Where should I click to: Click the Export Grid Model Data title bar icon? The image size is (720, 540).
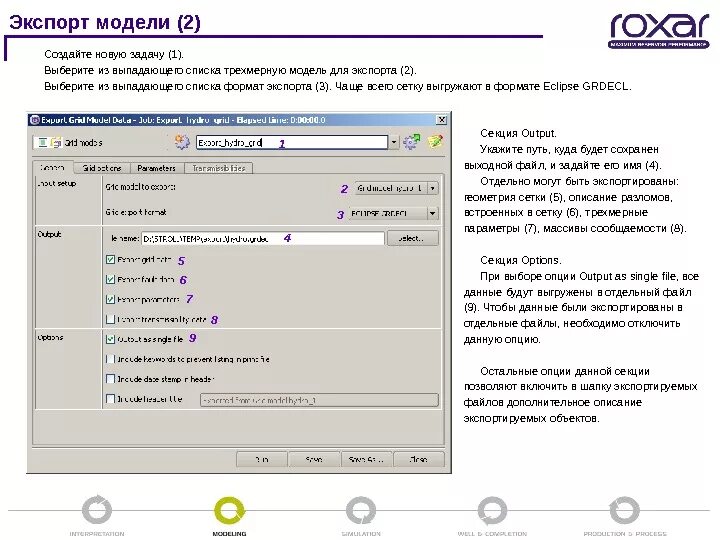(x=34, y=120)
